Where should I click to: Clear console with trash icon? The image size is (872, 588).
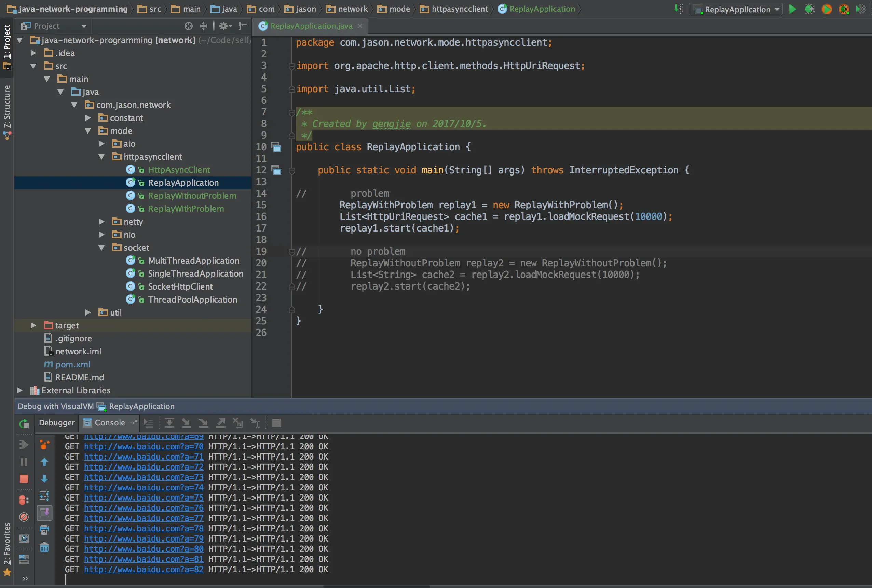point(44,547)
